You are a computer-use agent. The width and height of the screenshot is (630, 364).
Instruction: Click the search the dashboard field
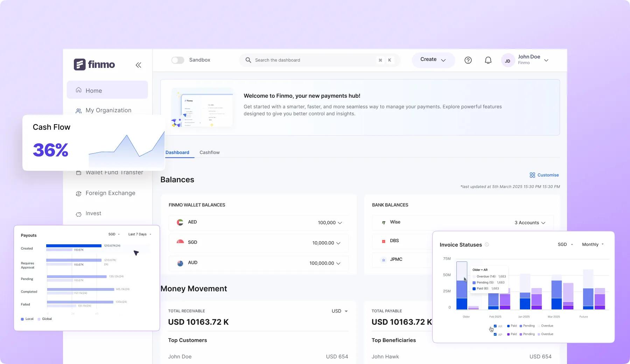point(311,60)
